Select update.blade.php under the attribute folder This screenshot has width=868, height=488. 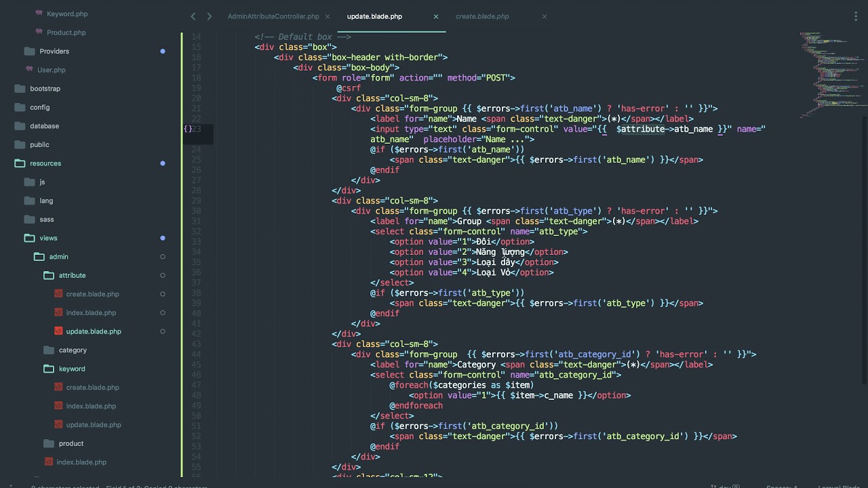pyautogui.click(x=94, y=331)
